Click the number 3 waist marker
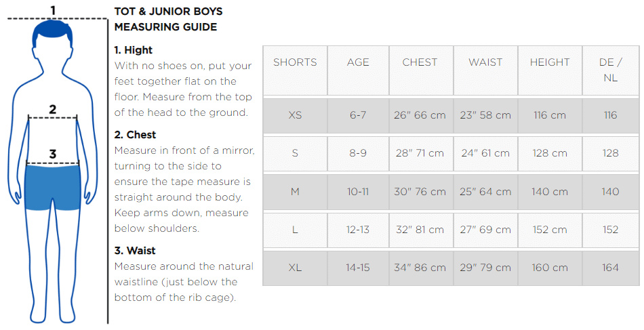Screen dimensions: 644x330 click(52, 154)
